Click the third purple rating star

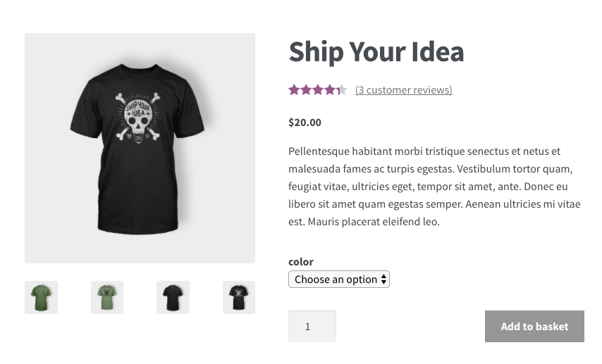[318, 89]
